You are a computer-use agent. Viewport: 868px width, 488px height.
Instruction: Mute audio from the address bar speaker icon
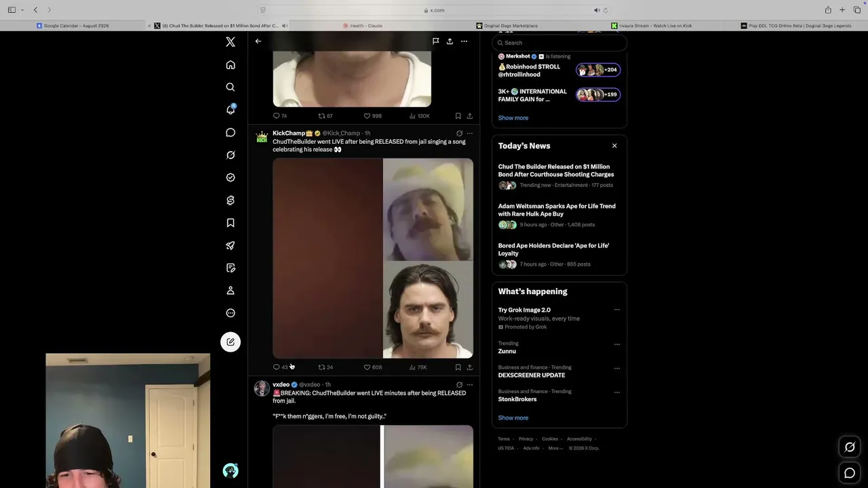coord(597,10)
